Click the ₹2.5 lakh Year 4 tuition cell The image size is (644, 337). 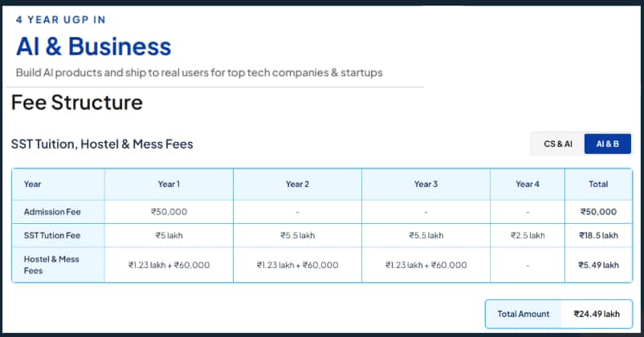tap(528, 236)
